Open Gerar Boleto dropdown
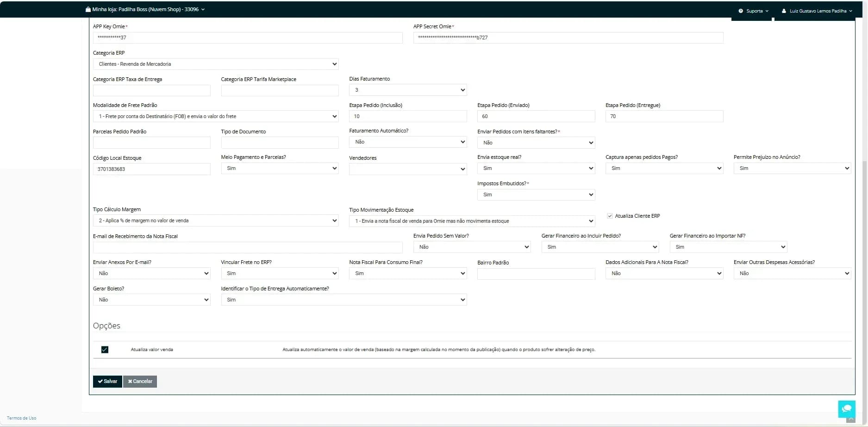Screen dimensions: 868x427 [151, 300]
